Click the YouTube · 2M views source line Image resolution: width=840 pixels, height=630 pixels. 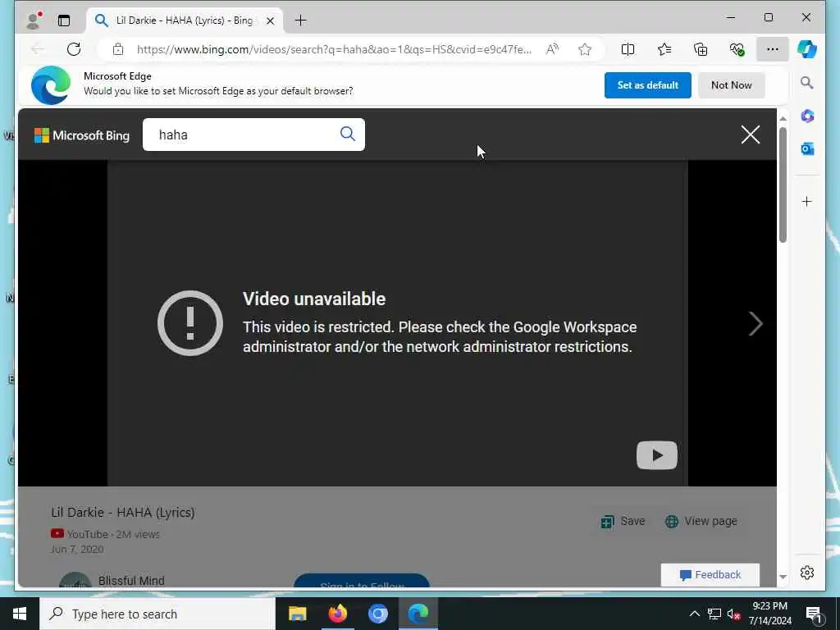pyautogui.click(x=105, y=534)
